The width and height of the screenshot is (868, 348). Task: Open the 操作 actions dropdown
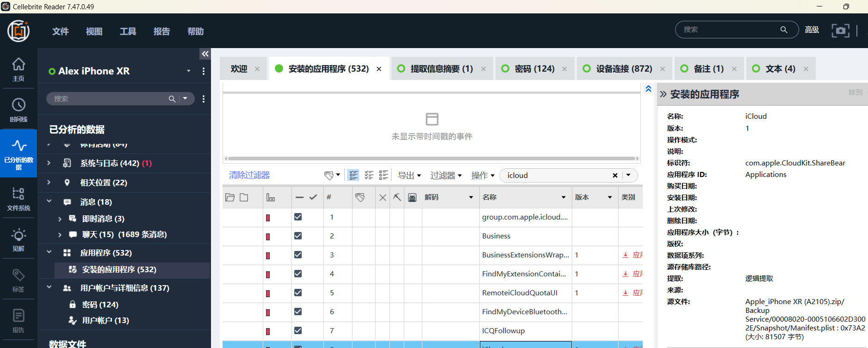click(x=483, y=175)
